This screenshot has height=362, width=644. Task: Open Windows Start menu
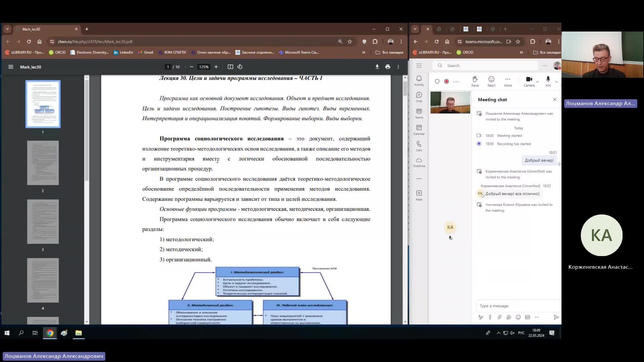(7, 333)
